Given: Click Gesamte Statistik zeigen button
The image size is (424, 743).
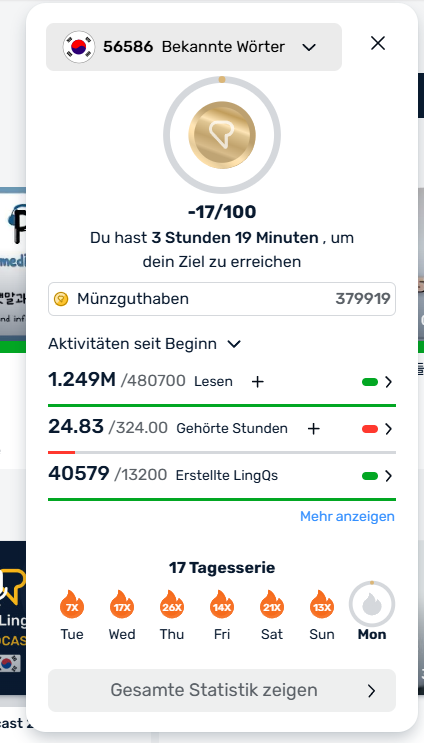Looking at the screenshot, I should point(222,690).
